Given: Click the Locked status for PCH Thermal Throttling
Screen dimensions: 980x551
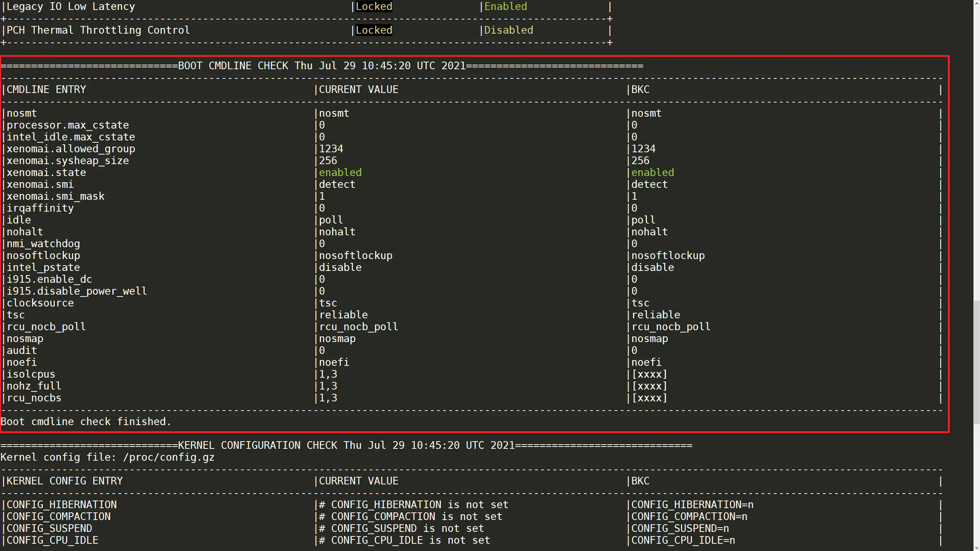Looking at the screenshot, I should [x=374, y=30].
